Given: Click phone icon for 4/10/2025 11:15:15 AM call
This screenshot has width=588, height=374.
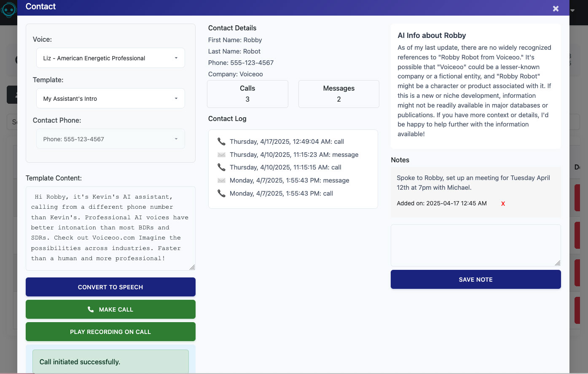Looking at the screenshot, I should click(x=221, y=167).
